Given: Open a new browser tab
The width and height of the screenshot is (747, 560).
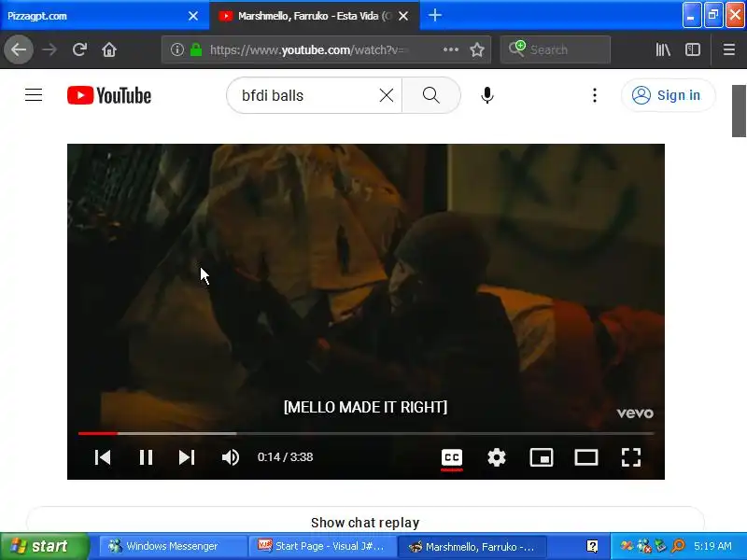Looking at the screenshot, I should (435, 15).
